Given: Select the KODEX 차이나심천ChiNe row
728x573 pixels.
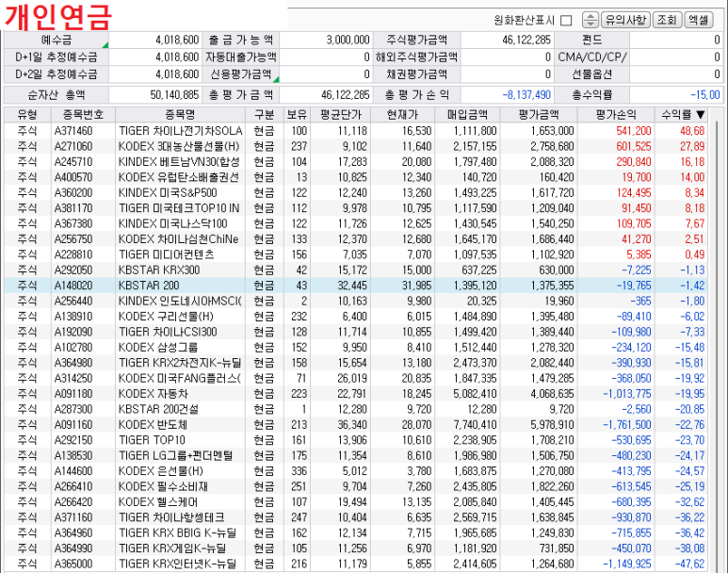Looking at the screenshot, I should click(x=356, y=238).
